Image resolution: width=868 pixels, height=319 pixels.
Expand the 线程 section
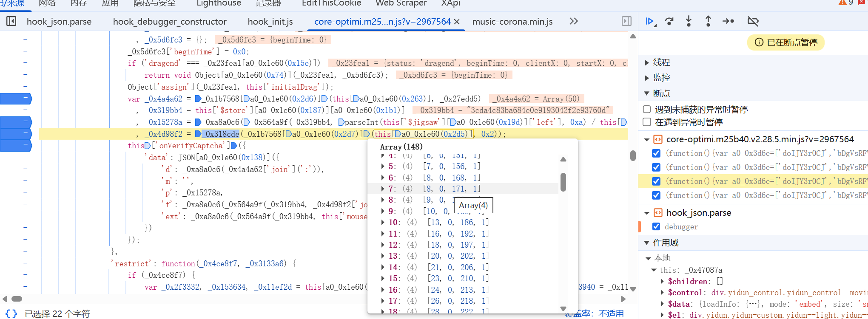pyautogui.click(x=647, y=63)
